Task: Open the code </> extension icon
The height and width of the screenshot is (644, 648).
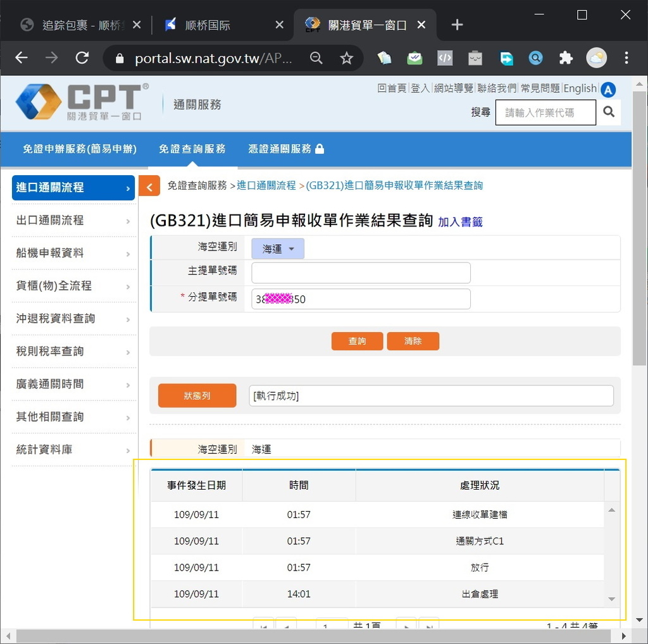Action: click(445, 58)
